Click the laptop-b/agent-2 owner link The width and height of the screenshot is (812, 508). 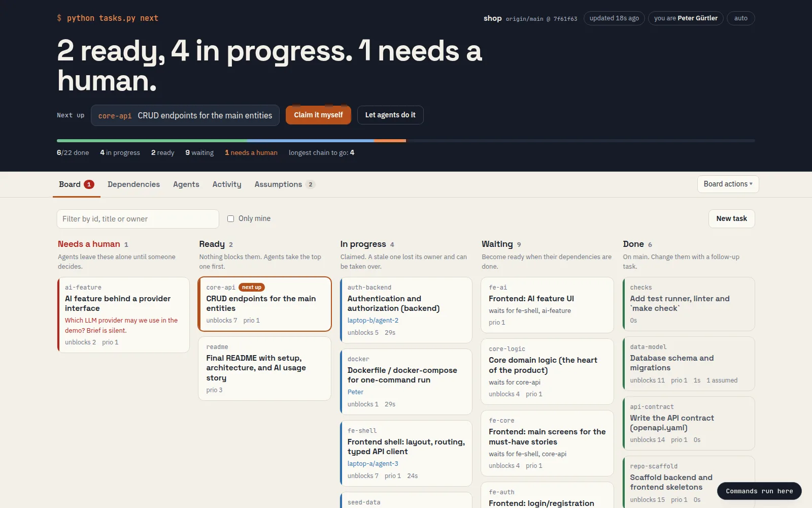click(373, 321)
